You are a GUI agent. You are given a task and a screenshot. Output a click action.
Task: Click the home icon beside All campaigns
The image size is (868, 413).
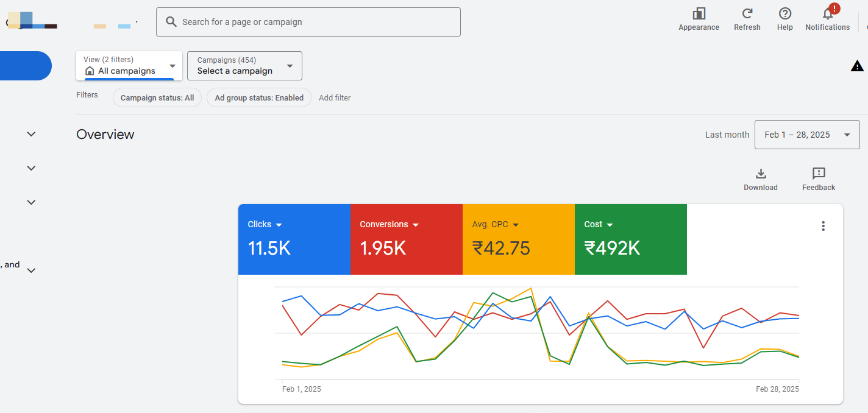click(x=90, y=71)
